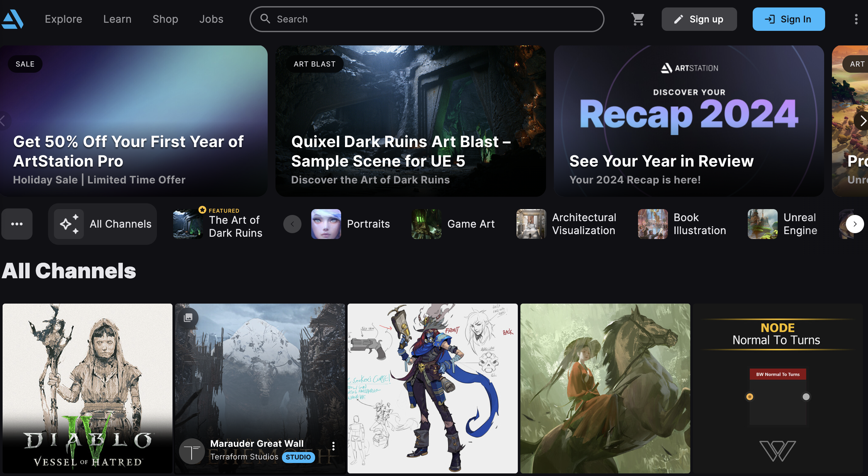
Task: Click the Book Illustration channel thumbnail
Action: [653, 224]
